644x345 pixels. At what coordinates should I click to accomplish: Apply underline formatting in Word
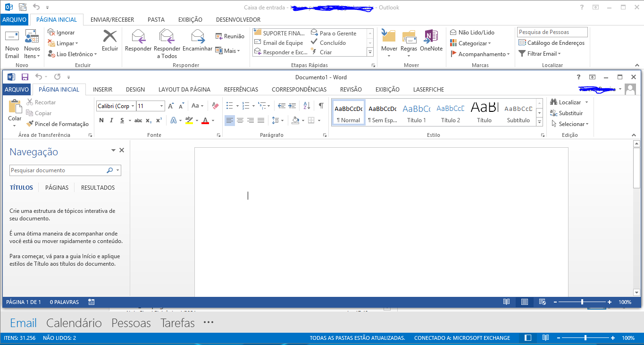[x=122, y=120]
